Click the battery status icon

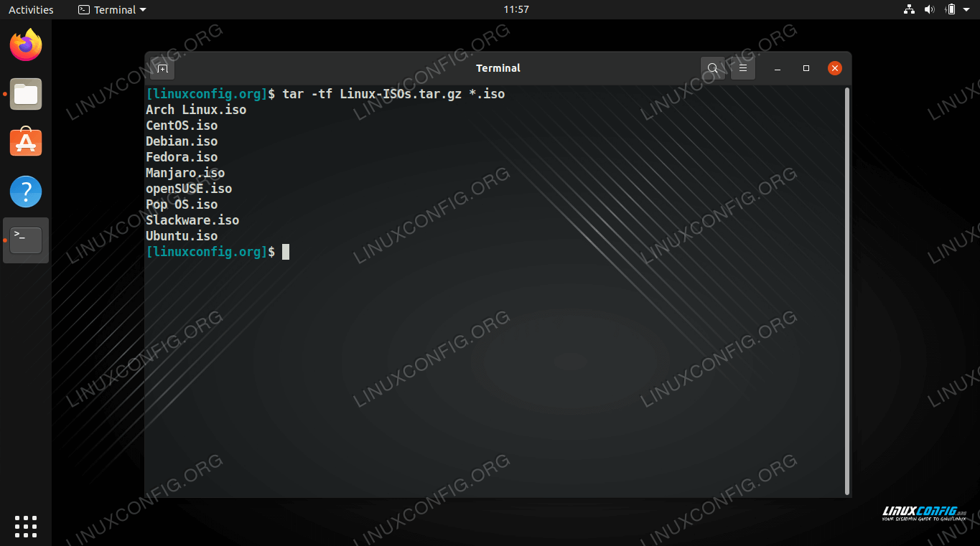tap(951, 9)
